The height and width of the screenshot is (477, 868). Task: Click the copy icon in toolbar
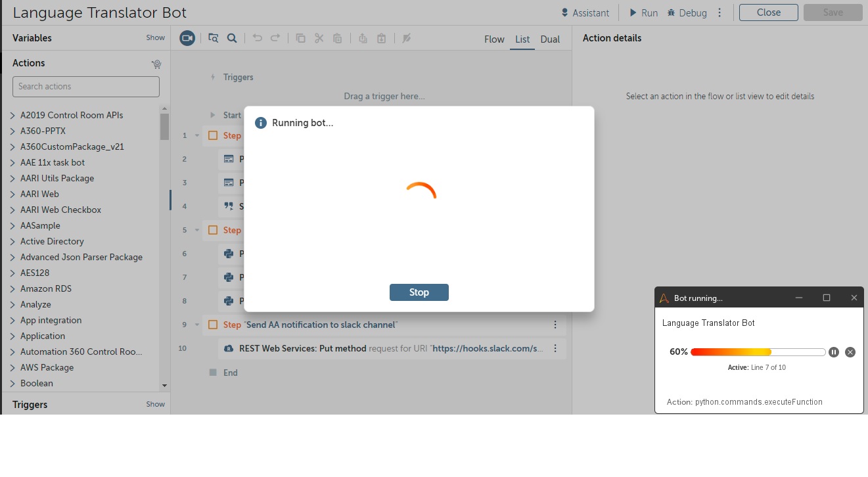tap(300, 38)
